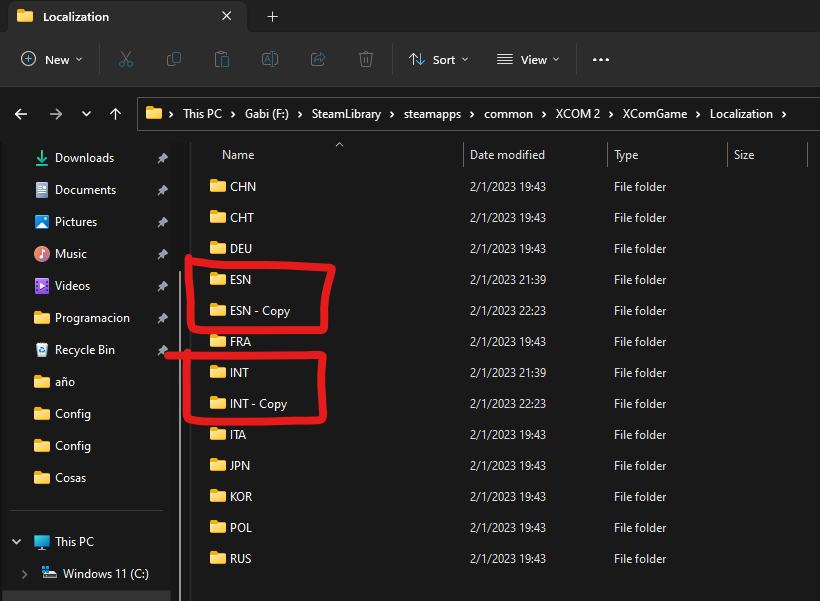Open Programacion folder in sidebar
This screenshot has height=601, width=820.
coord(92,317)
